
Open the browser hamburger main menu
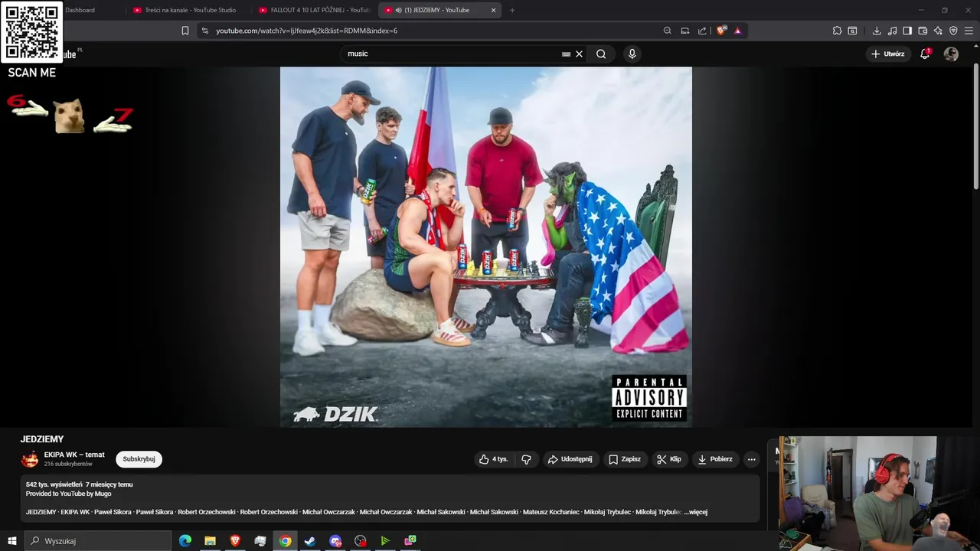tap(969, 31)
